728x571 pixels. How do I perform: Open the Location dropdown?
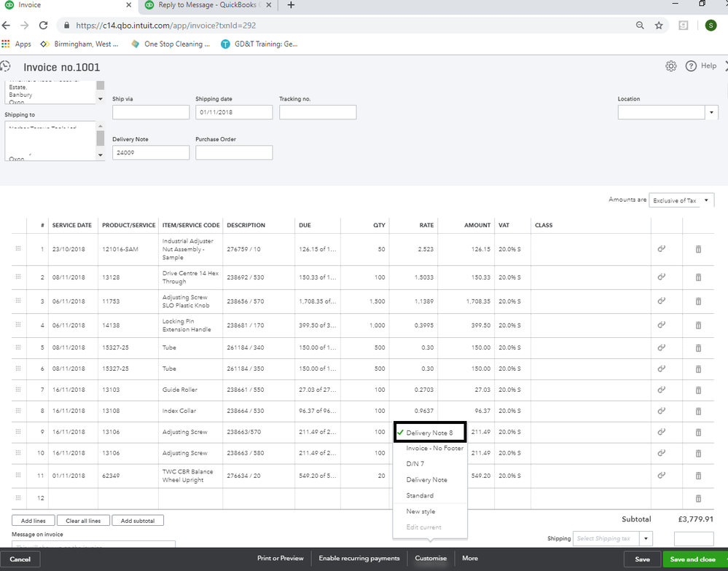[x=712, y=112]
